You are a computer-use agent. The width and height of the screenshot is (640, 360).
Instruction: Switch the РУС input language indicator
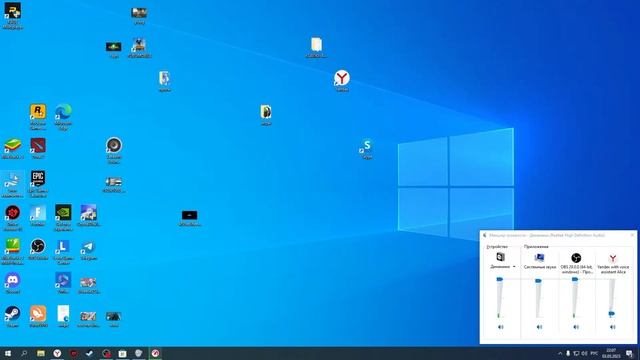tap(594, 353)
